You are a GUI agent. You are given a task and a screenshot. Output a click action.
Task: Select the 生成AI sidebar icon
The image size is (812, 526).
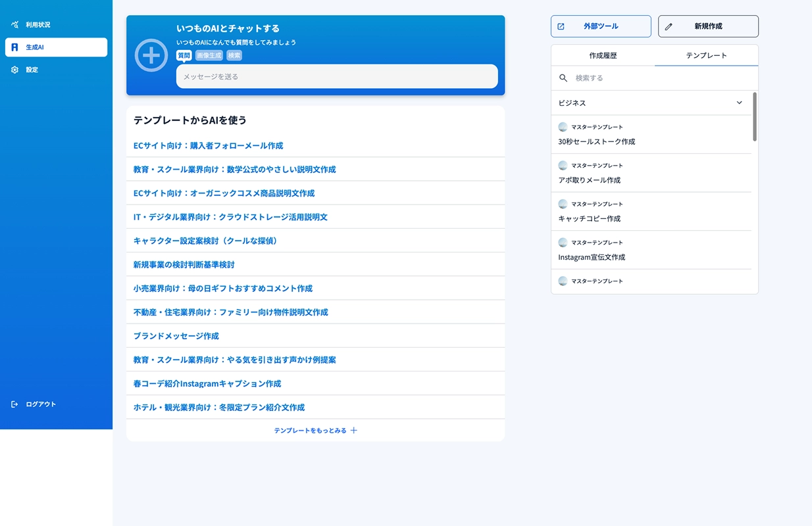14,47
